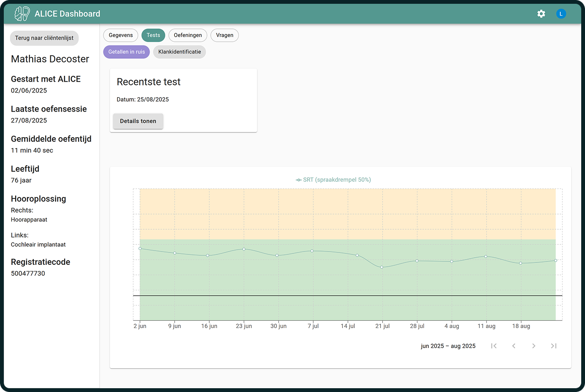
Task: Click Terug naar cliëntenlijst button
Action: click(44, 38)
